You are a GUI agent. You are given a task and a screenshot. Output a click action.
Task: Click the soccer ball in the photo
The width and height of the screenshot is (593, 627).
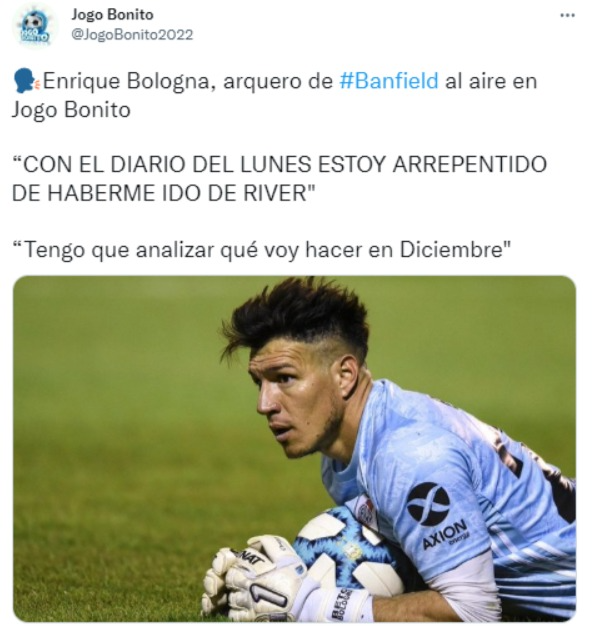coord(349,554)
